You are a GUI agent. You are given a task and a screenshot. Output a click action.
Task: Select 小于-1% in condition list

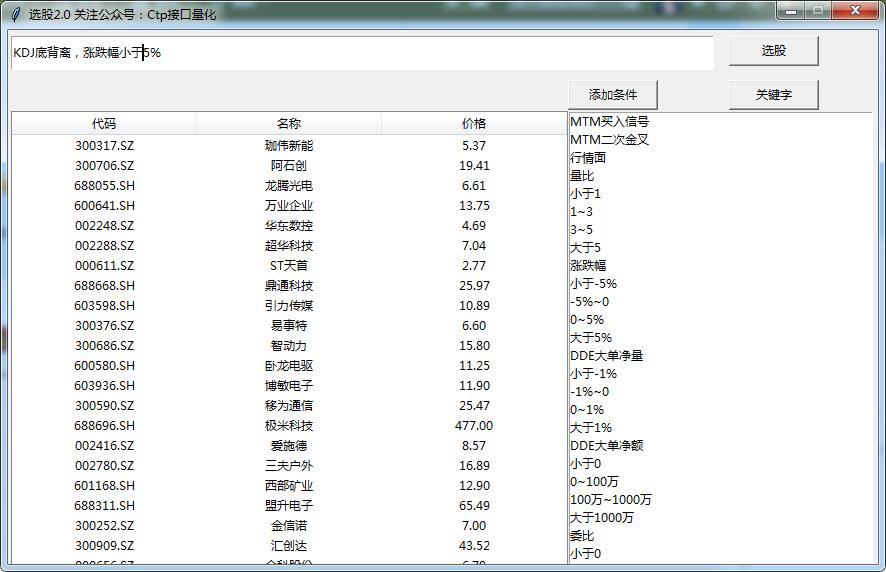tap(593, 374)
